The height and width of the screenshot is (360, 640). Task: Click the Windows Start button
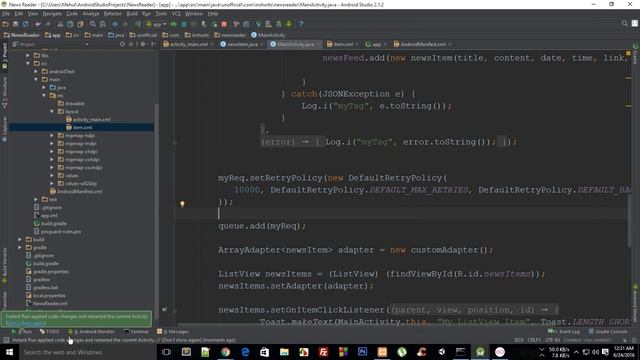pos(9,352)
